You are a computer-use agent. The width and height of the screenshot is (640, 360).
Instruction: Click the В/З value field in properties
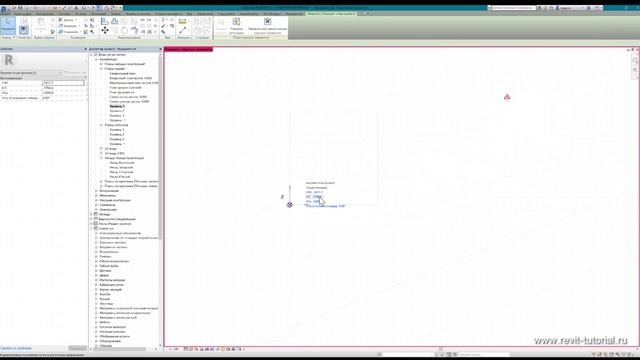[x=64, y=88]
